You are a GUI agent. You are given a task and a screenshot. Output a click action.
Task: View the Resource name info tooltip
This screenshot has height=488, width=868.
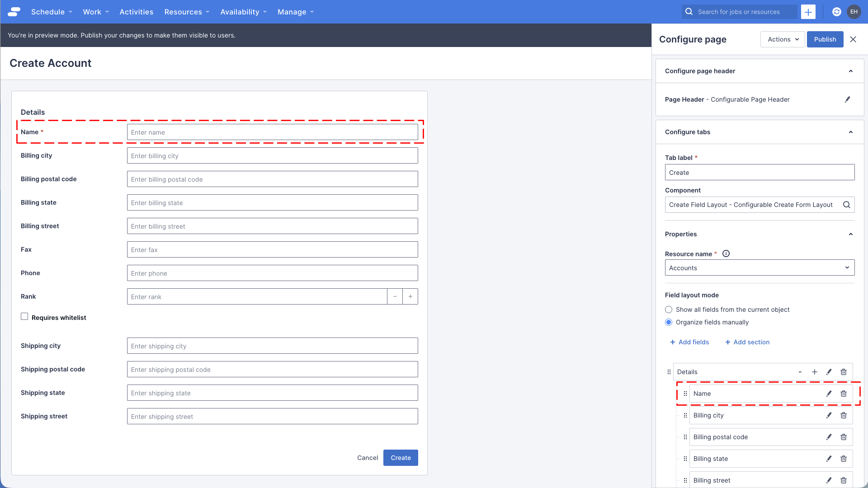[726, 253]
